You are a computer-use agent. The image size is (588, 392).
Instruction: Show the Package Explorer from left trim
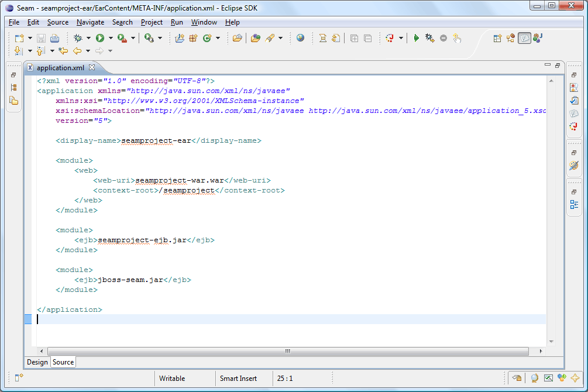click(14, 101)
